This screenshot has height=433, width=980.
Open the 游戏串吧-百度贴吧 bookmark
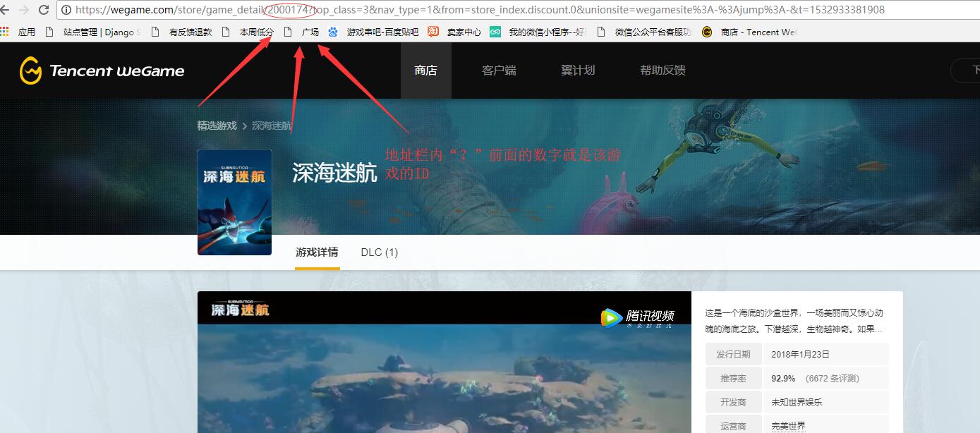click(x=373, y=32)
